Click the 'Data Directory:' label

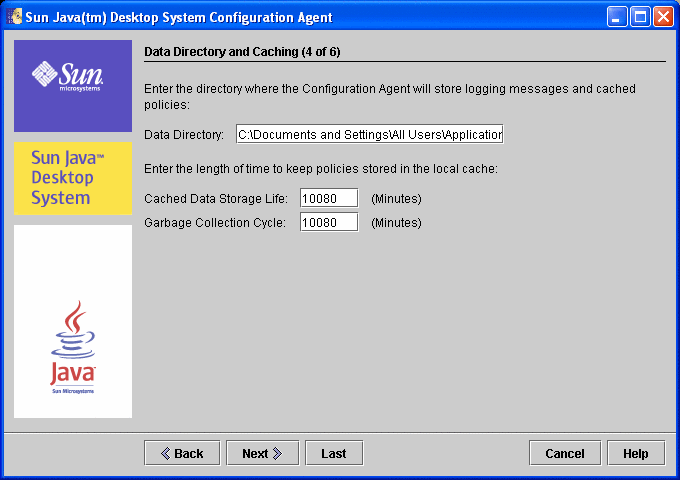tap(184, 134)
